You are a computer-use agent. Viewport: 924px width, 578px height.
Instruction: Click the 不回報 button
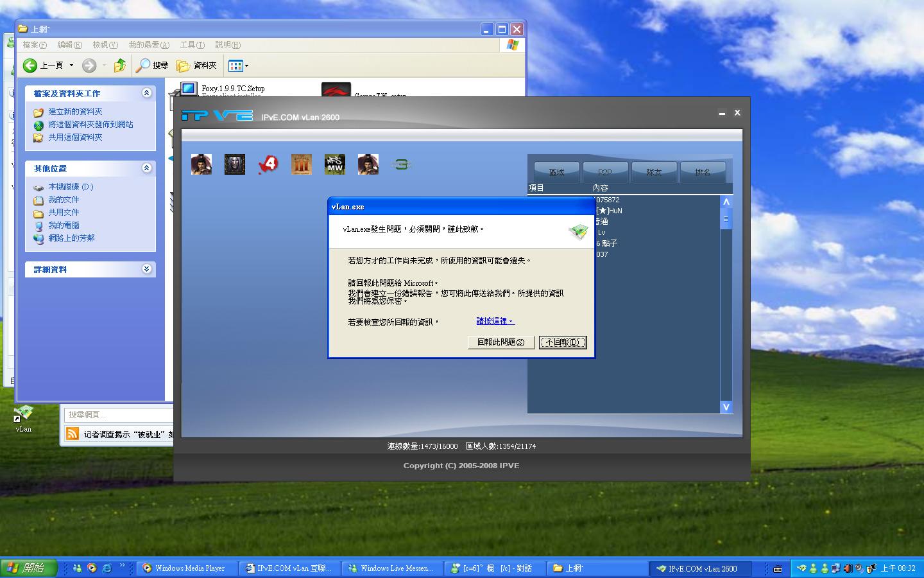(563, 342)
